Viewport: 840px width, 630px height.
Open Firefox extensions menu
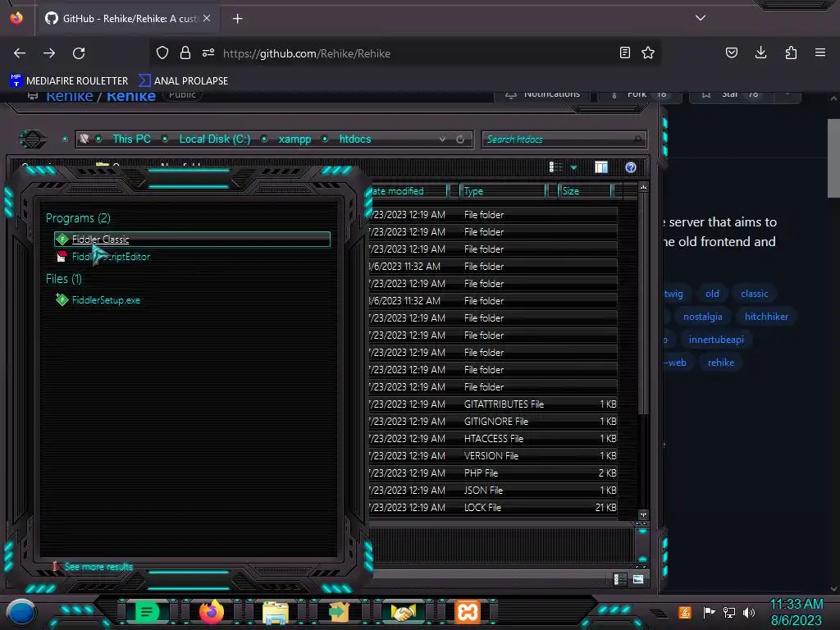click(x=791, y=52)
